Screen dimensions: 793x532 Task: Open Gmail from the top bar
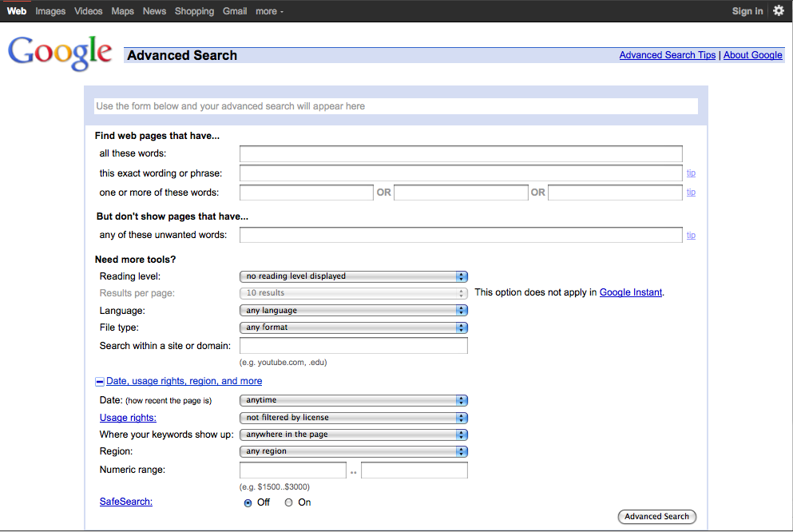point(235,11)
